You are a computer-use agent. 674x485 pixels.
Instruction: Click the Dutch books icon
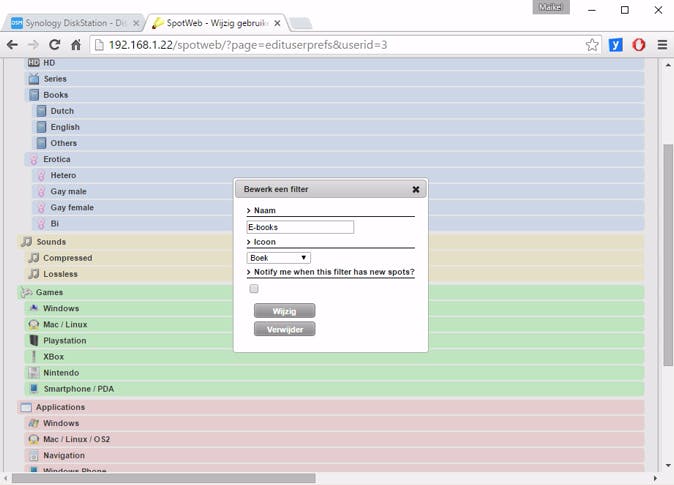point(41,111)
